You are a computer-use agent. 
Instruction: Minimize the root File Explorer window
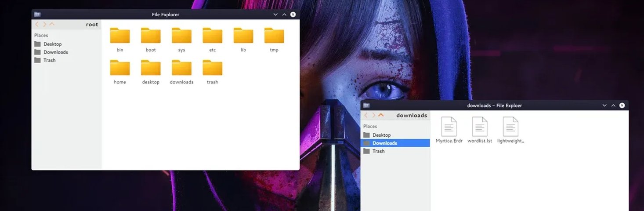click(x=275, y=15)
